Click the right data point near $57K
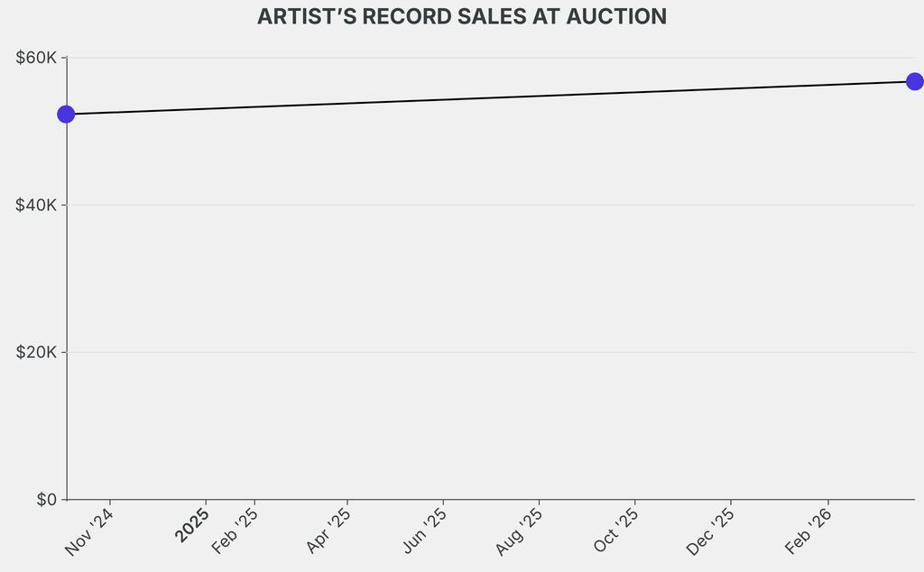 click(x=914, y=82)
